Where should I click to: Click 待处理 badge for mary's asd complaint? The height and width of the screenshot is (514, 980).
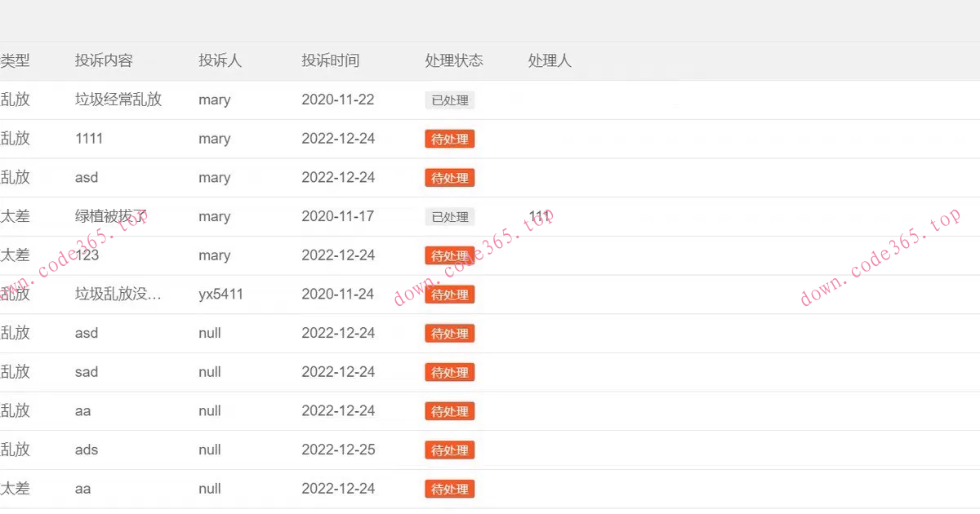point(450,178)
